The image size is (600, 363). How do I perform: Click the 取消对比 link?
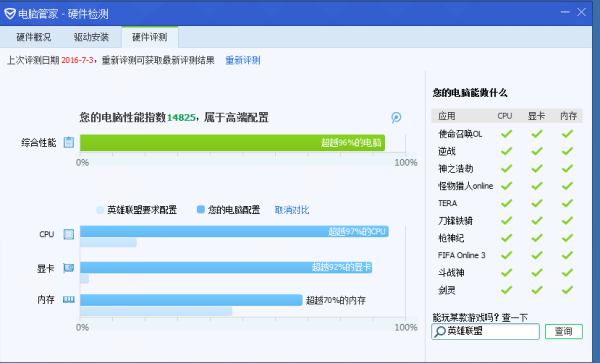click(292, 210)
